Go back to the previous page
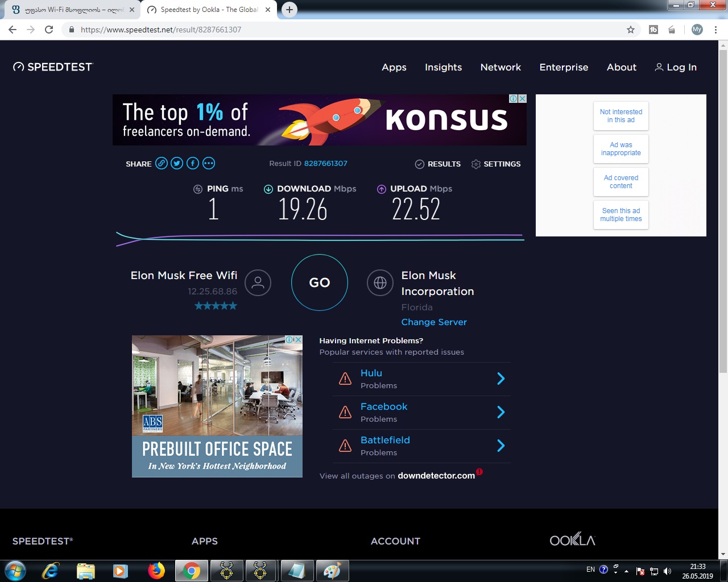Image resolution: width=728 pixels, height=582 pixels. coord(13,30)
